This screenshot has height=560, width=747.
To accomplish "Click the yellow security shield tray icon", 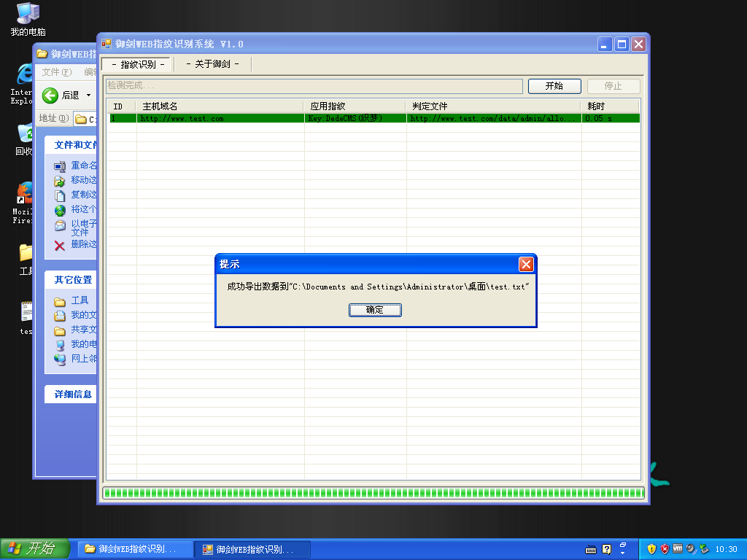I will [651, 549].
